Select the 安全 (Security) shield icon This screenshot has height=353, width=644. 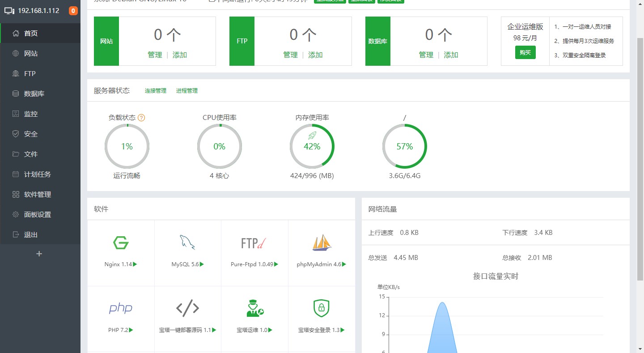15,134
